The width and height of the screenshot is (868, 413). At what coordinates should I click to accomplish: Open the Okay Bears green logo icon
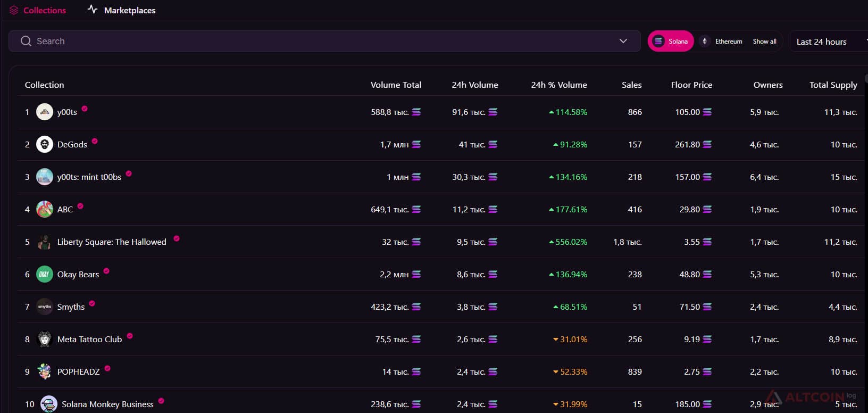[45, 274]
